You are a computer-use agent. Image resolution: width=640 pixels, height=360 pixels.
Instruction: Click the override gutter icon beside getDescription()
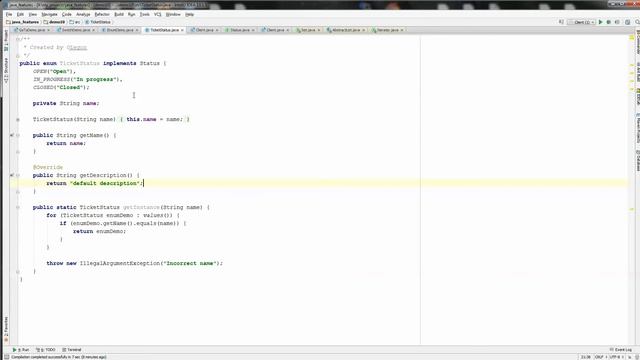click(12, 175)
